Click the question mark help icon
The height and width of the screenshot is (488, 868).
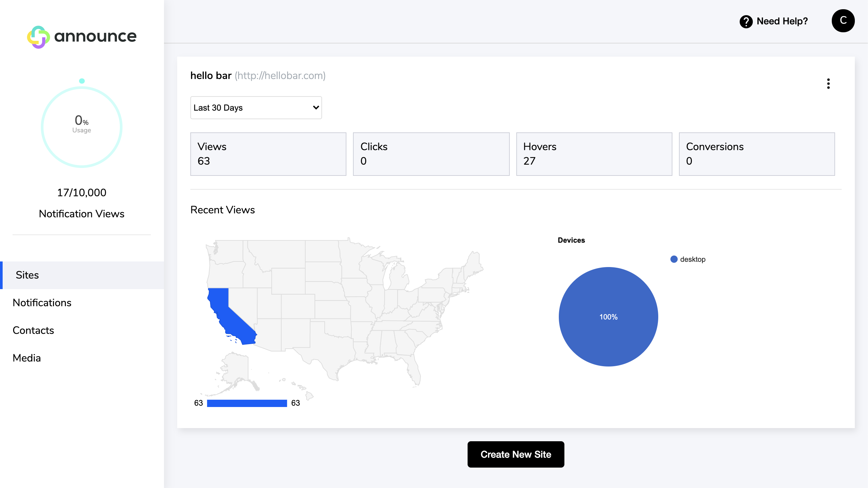click(x=746, y=22)
